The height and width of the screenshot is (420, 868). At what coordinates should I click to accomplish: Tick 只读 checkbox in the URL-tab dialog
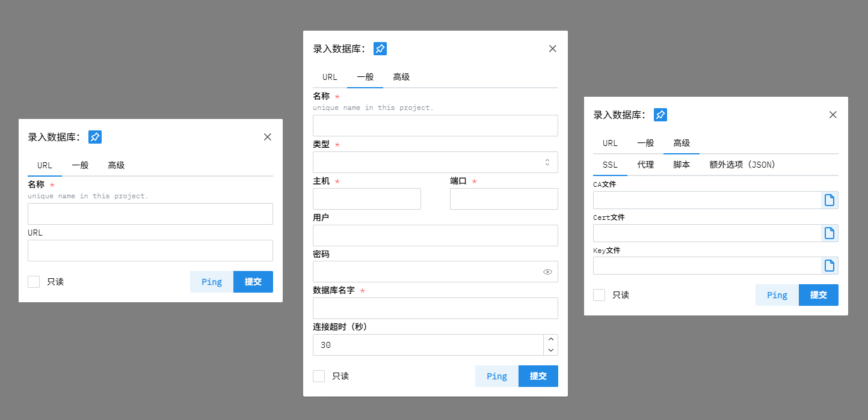click(34, 282)
